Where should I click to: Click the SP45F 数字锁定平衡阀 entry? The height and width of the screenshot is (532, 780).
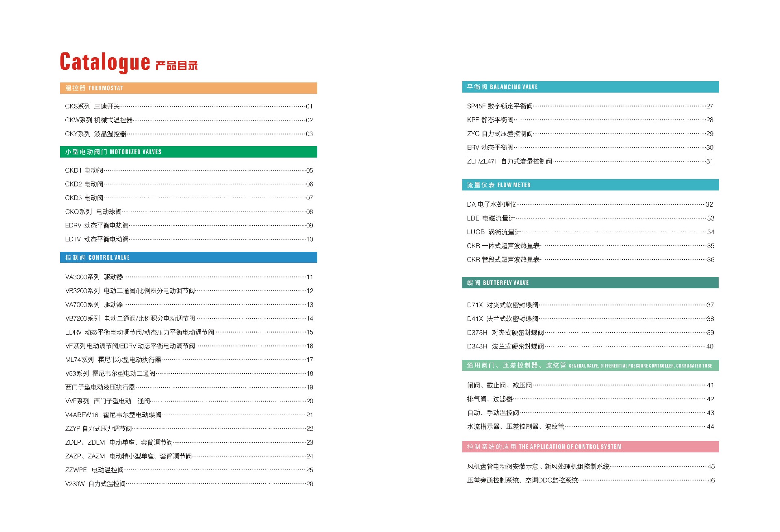500,106
